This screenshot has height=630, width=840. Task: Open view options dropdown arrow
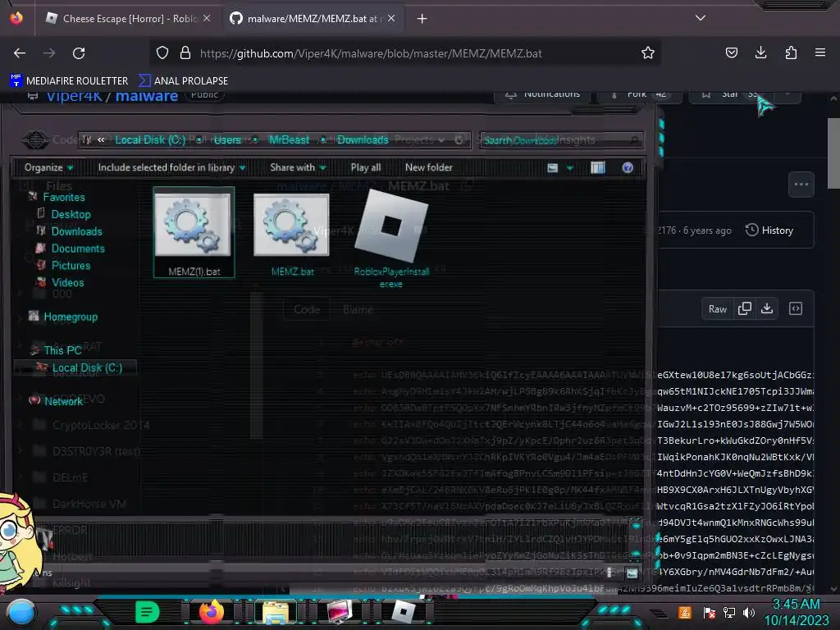[x=569, y=168]
